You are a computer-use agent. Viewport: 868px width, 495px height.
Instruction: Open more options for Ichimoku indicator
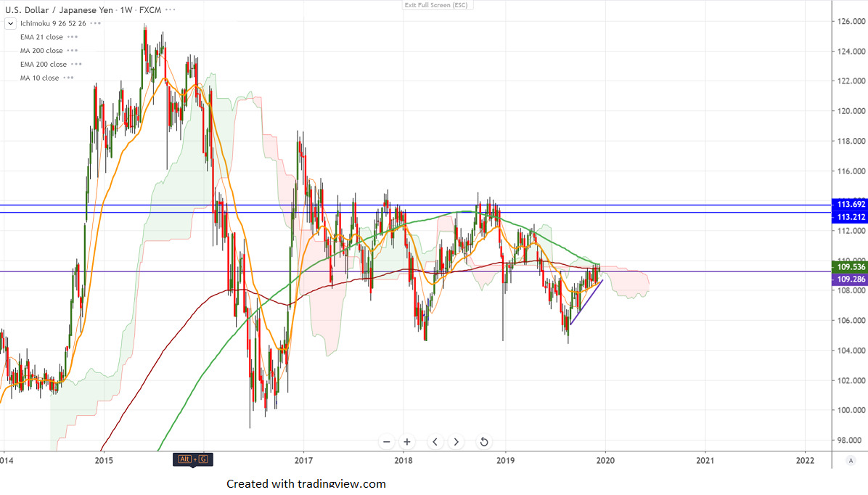click(95, 23)
